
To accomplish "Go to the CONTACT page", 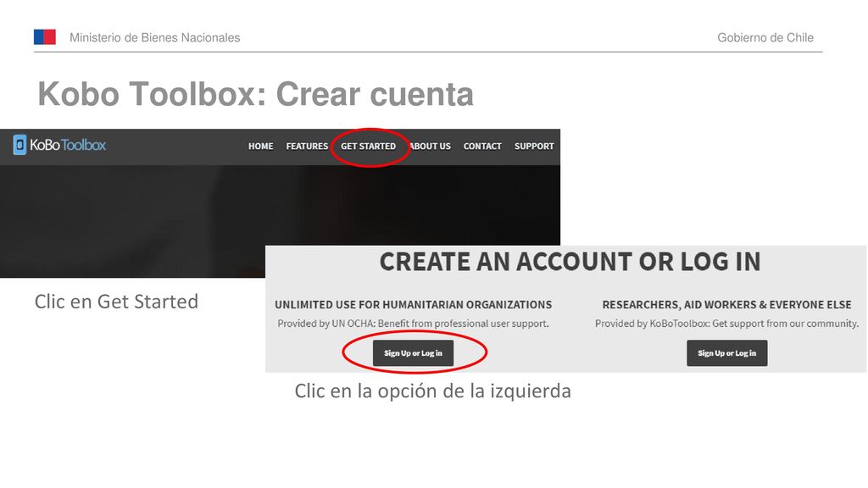I will [482, 146].
